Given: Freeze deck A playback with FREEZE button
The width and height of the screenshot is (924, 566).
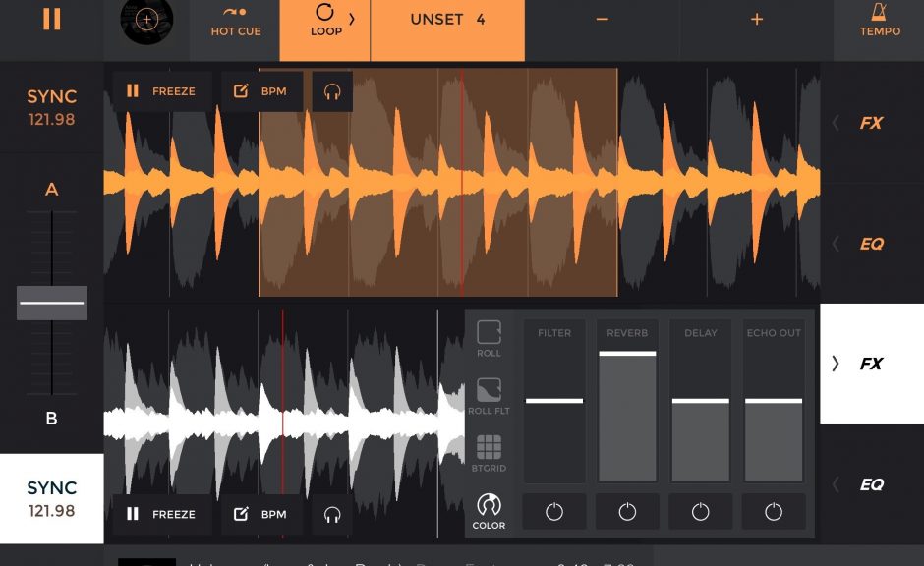Looking at the screenshot, I should pos(160,91).
